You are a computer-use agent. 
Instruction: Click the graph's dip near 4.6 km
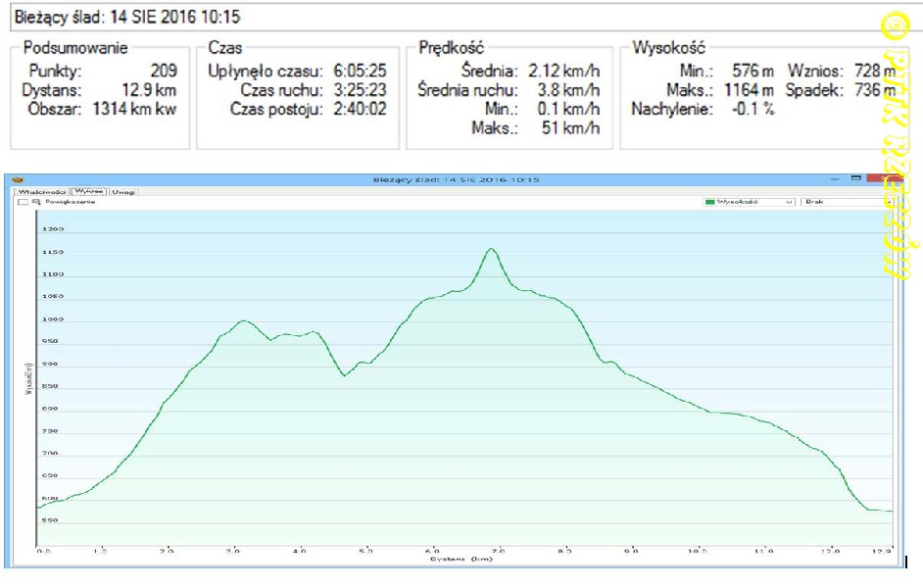click(343, 374)
